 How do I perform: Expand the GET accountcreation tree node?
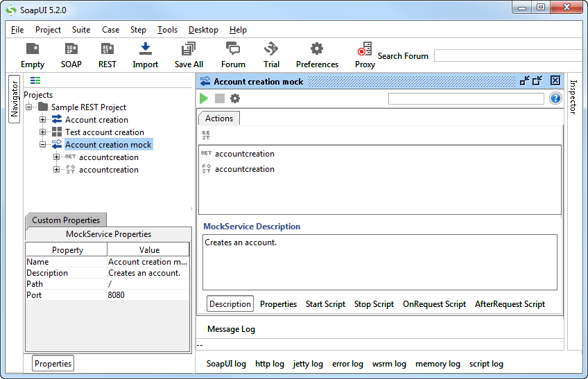[x=56, y=157]
